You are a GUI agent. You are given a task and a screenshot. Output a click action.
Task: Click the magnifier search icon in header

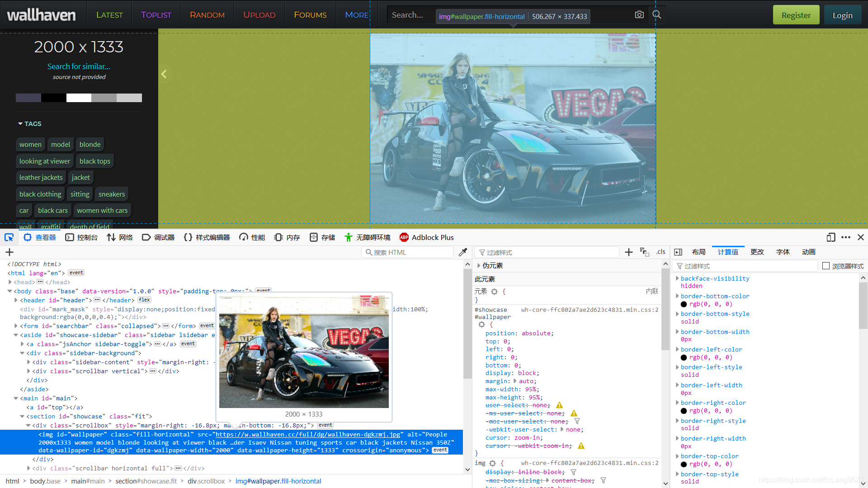click(656, 15)
